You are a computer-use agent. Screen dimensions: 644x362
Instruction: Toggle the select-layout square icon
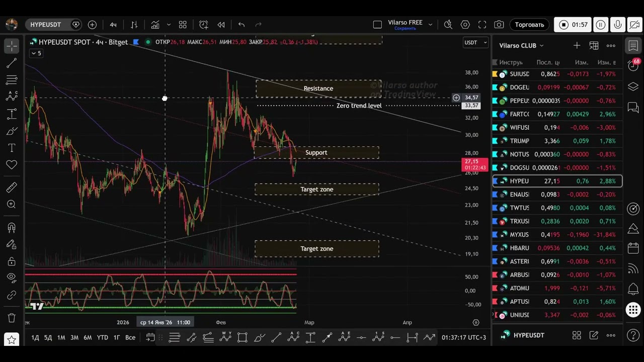[377, 25]
